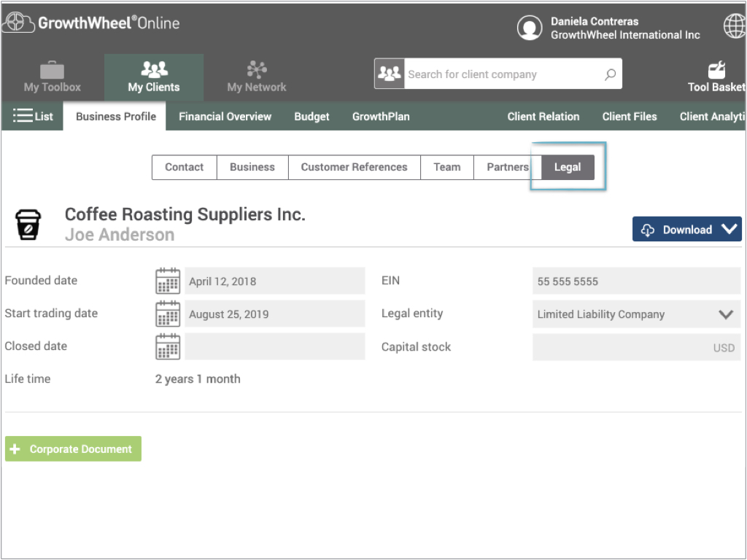The image size is (747, 560).
Task: Open My Toolbox briefcase icon
Action: (52, 70)
